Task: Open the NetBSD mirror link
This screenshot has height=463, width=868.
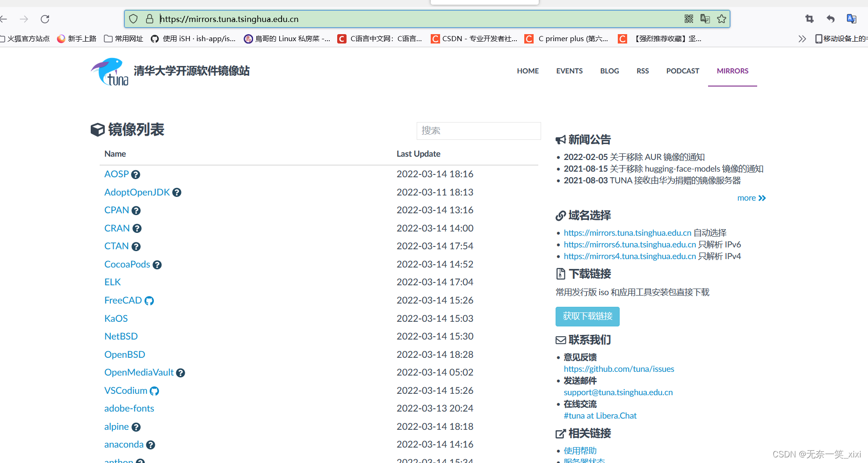Action: click(x=121, y=336)
